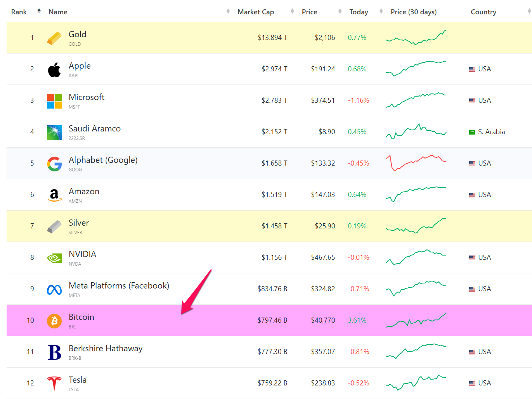Open the Berkshire Hathaway link
This screenshot has width=532, height=399.
coord(106,349)
